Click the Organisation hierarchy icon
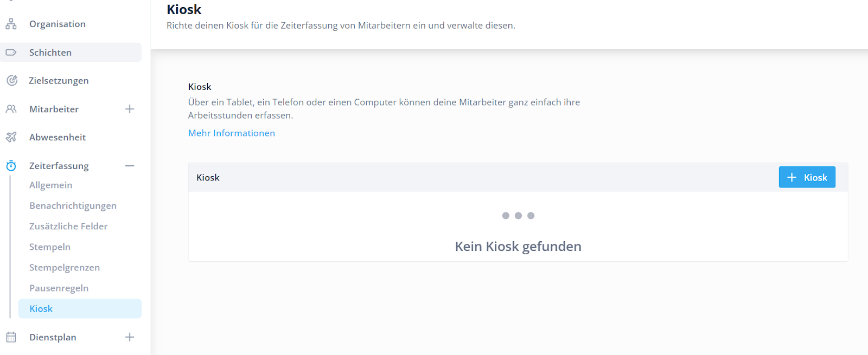 (x=11, y=24)
